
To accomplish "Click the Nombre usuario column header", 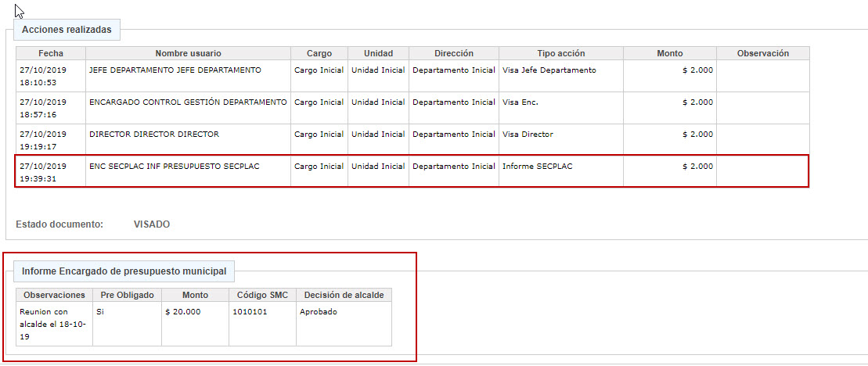I will point(188,53).
